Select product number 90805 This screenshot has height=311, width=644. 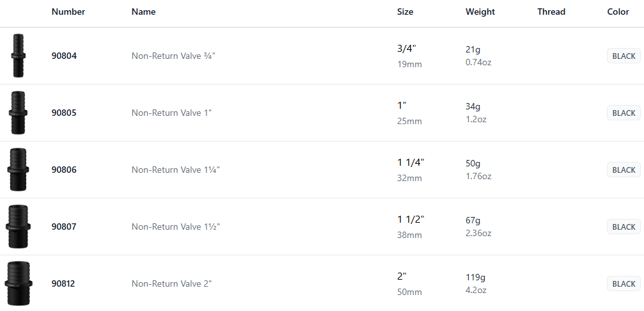coord(64,113)
